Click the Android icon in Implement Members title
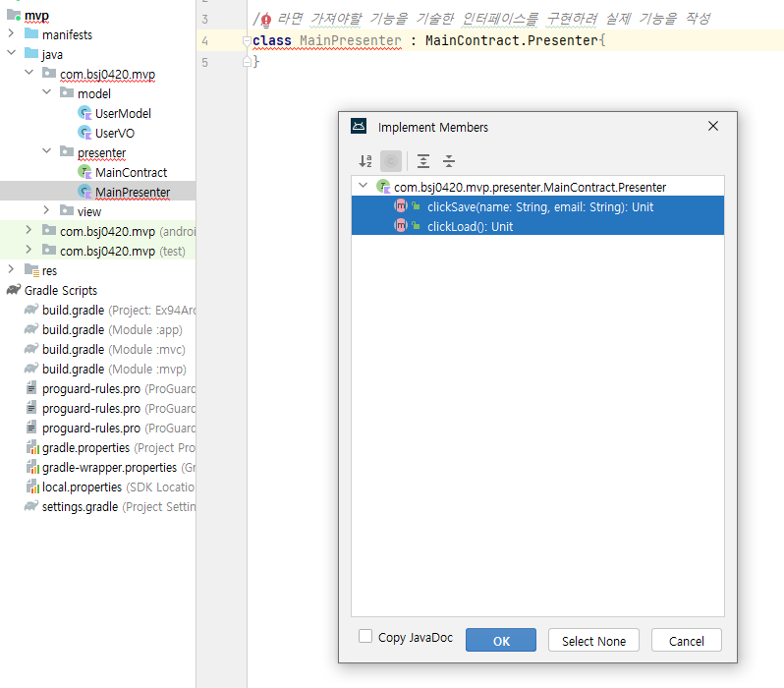 point(359,126)
